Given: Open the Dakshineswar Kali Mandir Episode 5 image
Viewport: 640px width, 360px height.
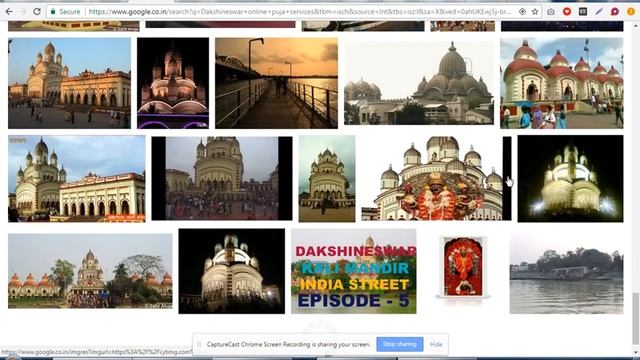Looking at the screenshot, I should 354,271.
